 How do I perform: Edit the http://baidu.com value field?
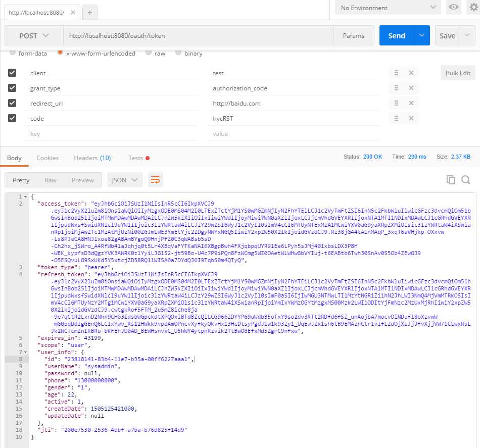coord(294,104)
